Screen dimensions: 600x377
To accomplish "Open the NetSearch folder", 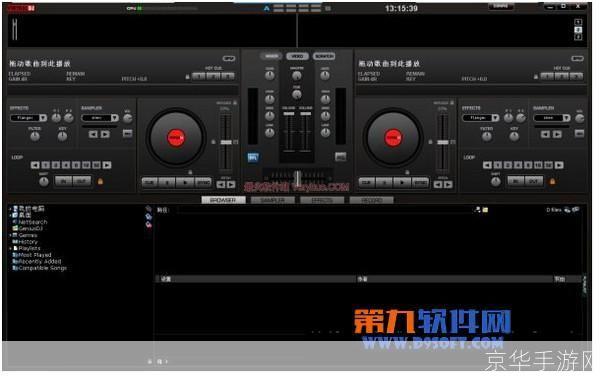I will [30, 222].
